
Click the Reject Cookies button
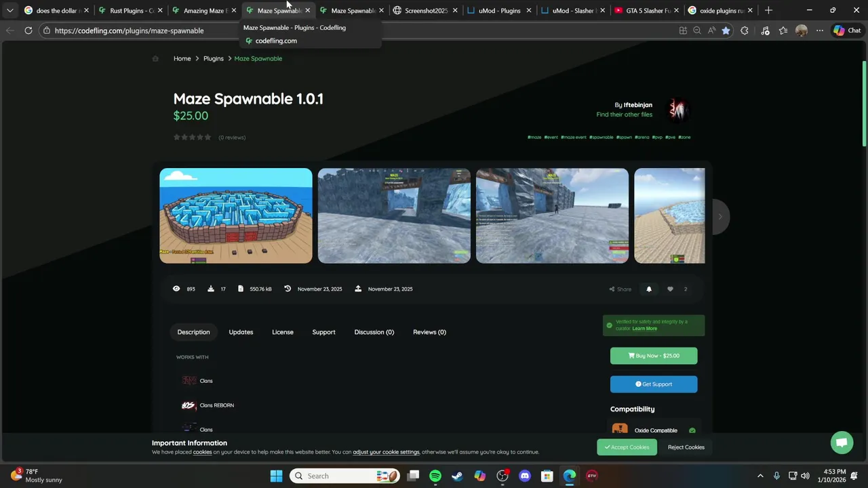pyautogui.click(x=686, y=447)
